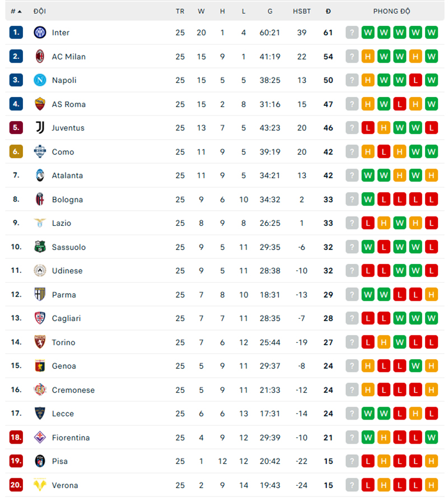Click the ĐỘI column header

40,11
